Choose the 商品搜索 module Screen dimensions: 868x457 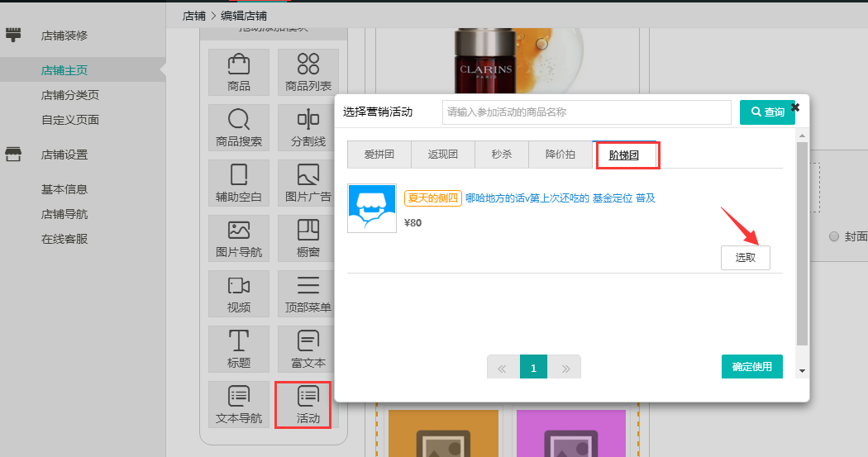click(x=239, y=127)
